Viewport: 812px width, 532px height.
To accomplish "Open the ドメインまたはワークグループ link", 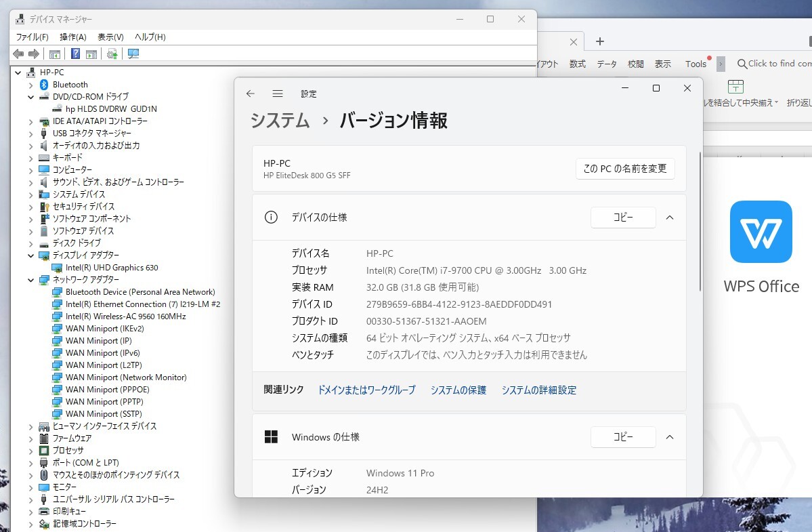I will click(x=366, y=390).
